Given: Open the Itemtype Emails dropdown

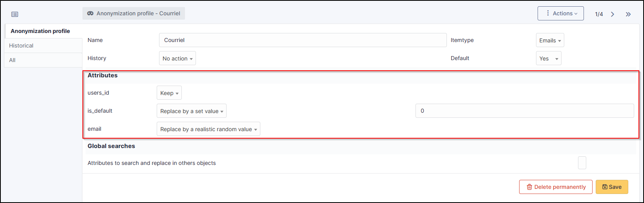Looking at the screenshot, I should pos(550,40).
